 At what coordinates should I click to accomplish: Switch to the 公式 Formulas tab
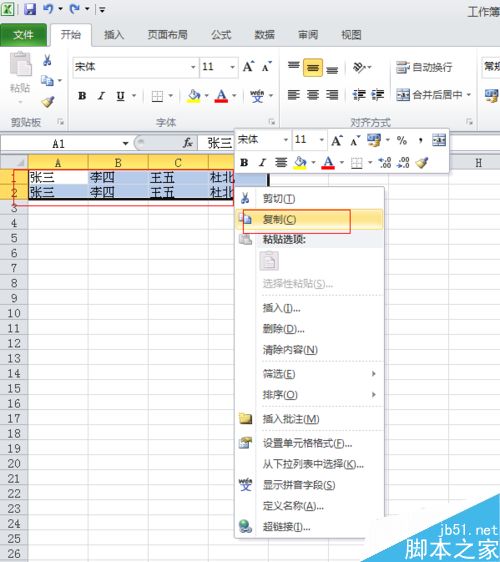[221, 35]
